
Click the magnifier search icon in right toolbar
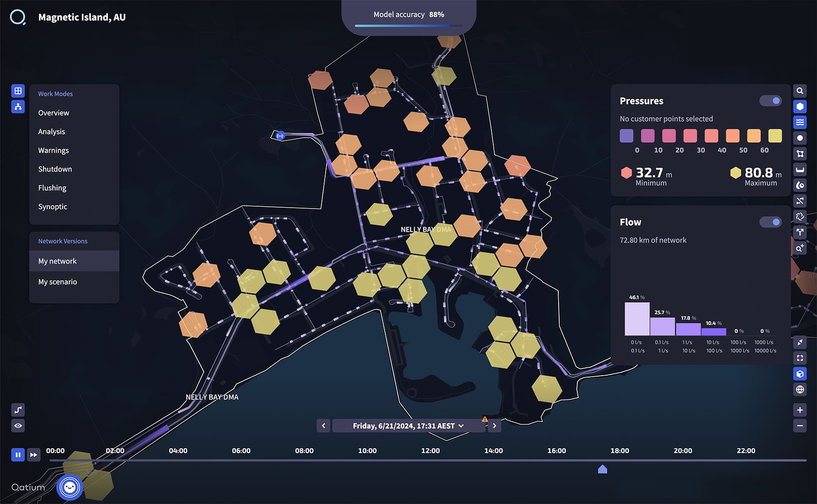(800, 91)
